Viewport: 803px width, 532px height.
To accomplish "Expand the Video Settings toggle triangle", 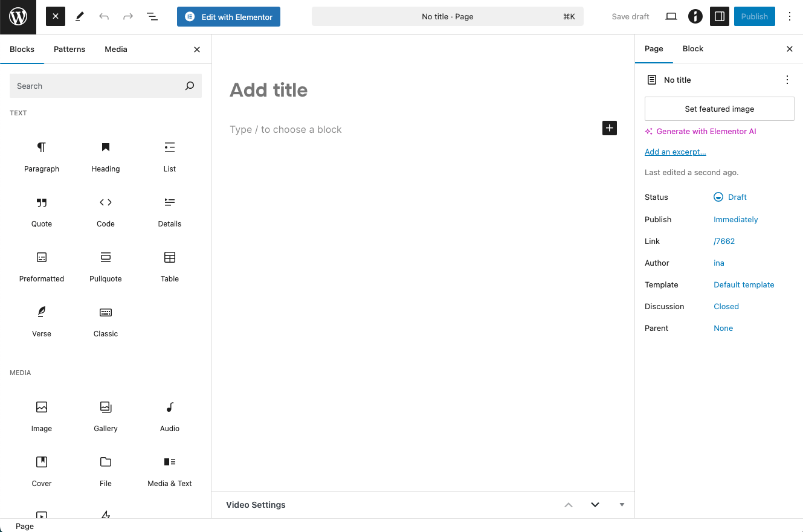I will click(x=622, y=505).
